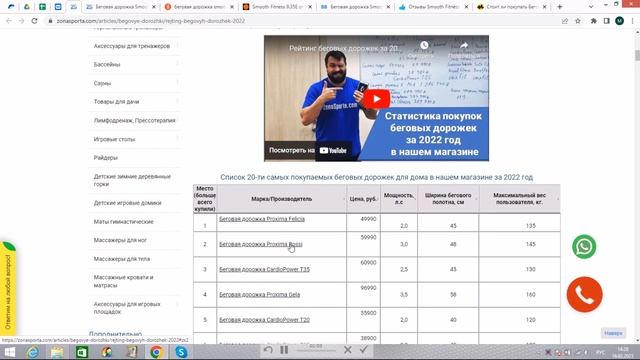640x360 pixels.
Task: Open a new browser tab with plus
Action: click(x=560, y=7)
